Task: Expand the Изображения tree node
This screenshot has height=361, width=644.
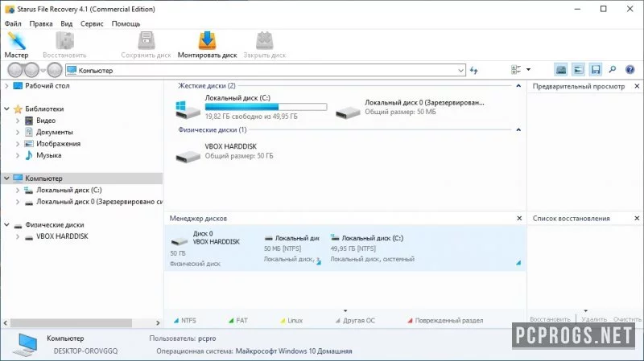Action: (18, 144)
